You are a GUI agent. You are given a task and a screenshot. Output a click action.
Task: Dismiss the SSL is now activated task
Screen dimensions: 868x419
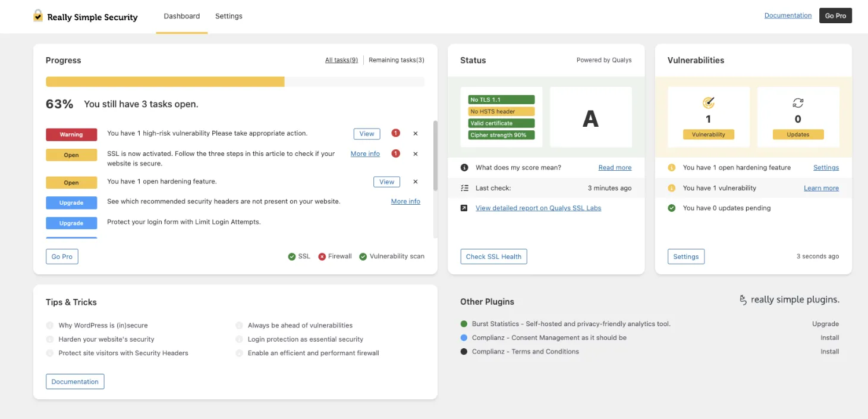416,154
